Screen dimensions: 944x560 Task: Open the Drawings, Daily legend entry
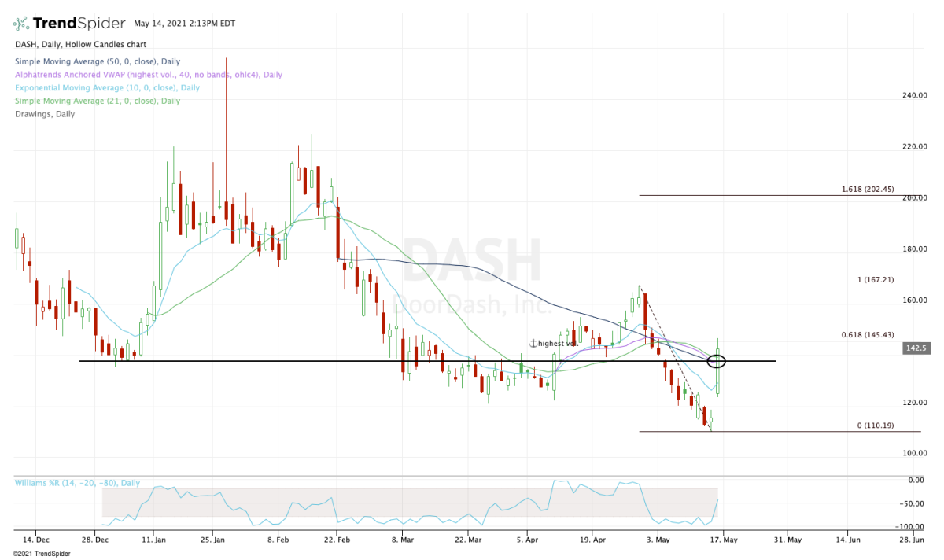pyautogui.click(x=45, y=113)
